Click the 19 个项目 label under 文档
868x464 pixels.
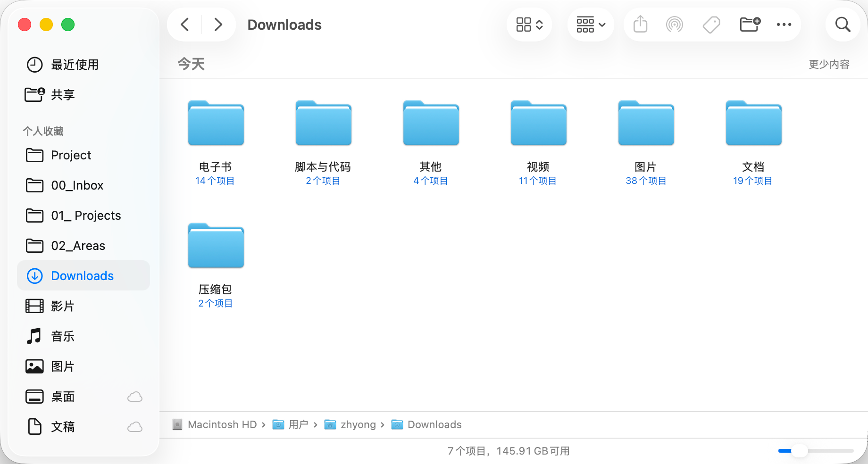tap(753, 181)
